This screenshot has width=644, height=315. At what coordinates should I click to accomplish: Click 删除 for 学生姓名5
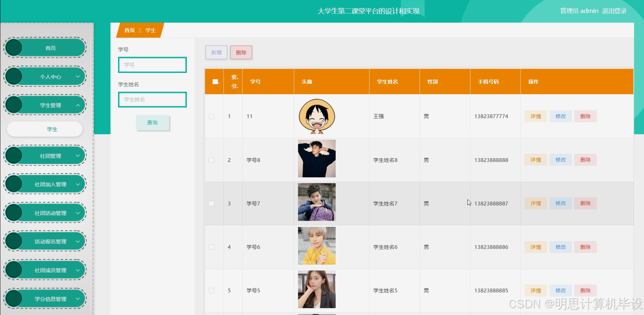pyautogui.click(x=585, y=290)
